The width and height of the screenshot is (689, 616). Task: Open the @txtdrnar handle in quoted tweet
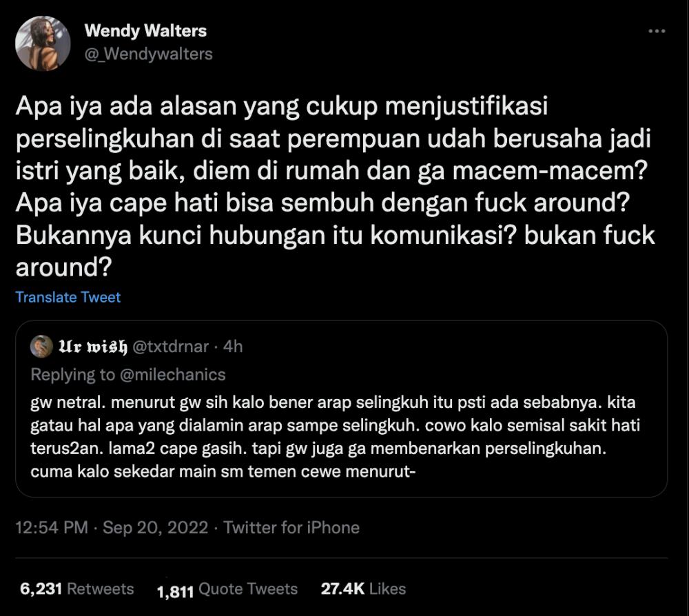pyautogui.click(x=170, y=347)
